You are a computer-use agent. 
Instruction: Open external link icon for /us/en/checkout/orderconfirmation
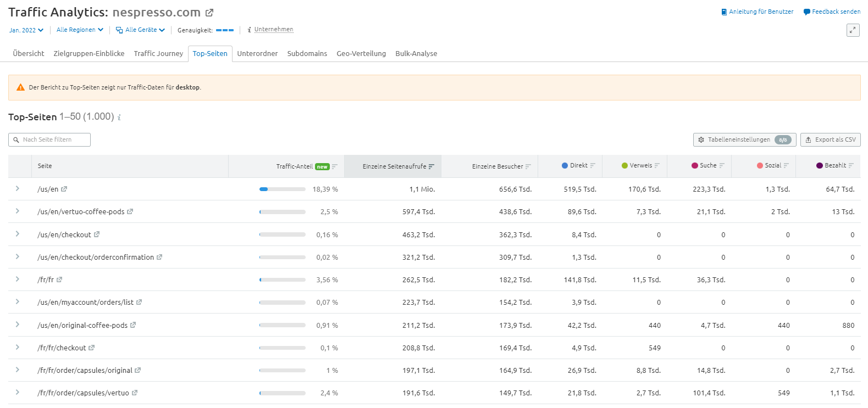[x=159, y=257]
